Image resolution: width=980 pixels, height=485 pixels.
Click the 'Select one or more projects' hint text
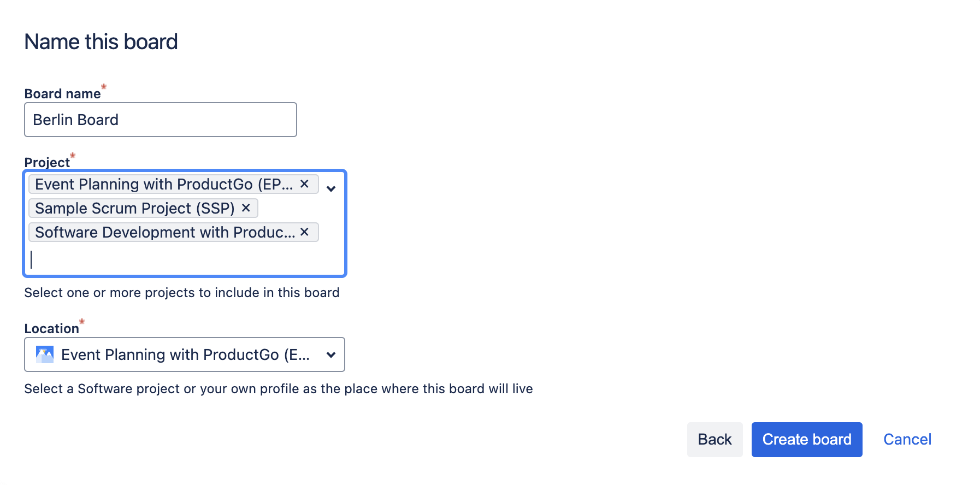pos(182,293)
